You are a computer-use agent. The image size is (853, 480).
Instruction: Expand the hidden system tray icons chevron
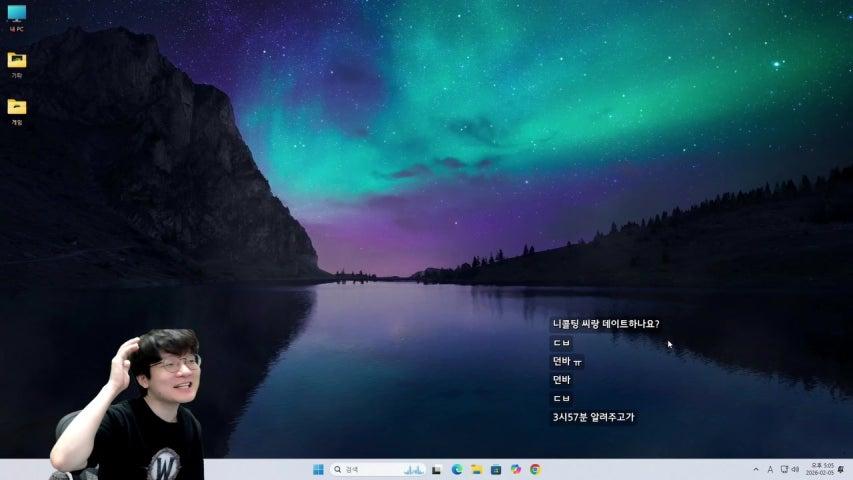[x=756, y=469]
